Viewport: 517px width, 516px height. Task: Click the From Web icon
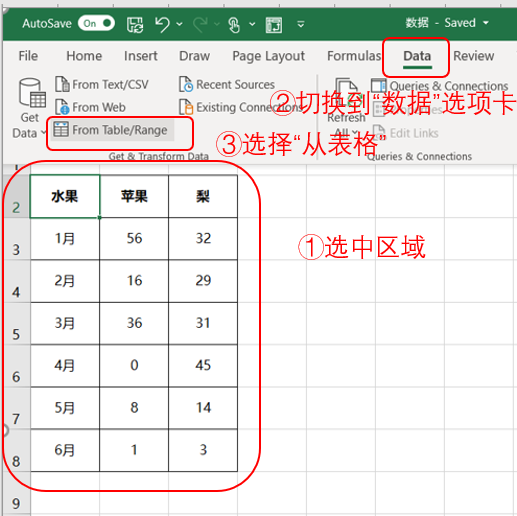tap(62, 107)
